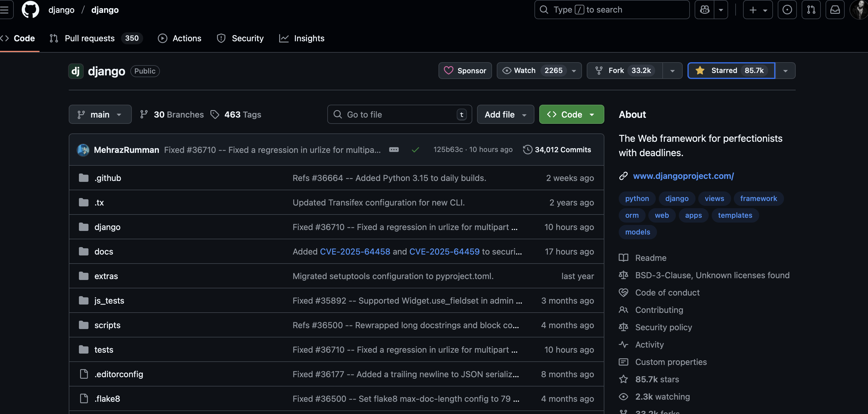Click the CVE-2025-64458 link

(x=355, y=252)
